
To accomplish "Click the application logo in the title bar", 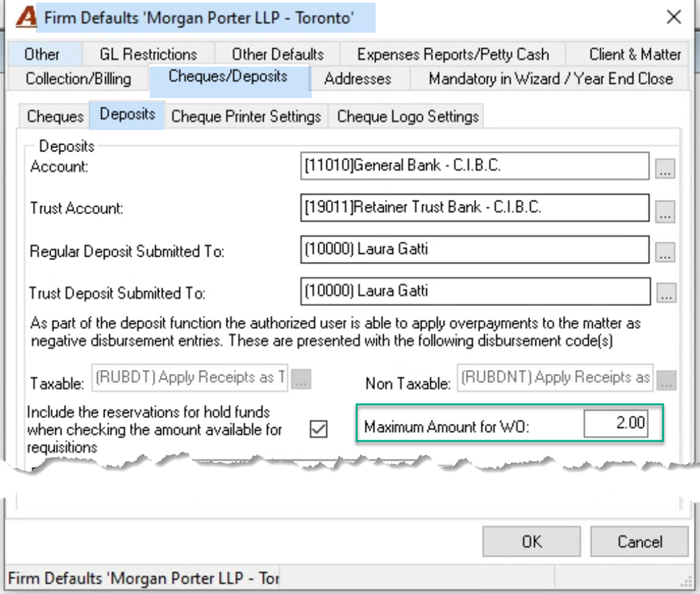I will click(27, 18).
